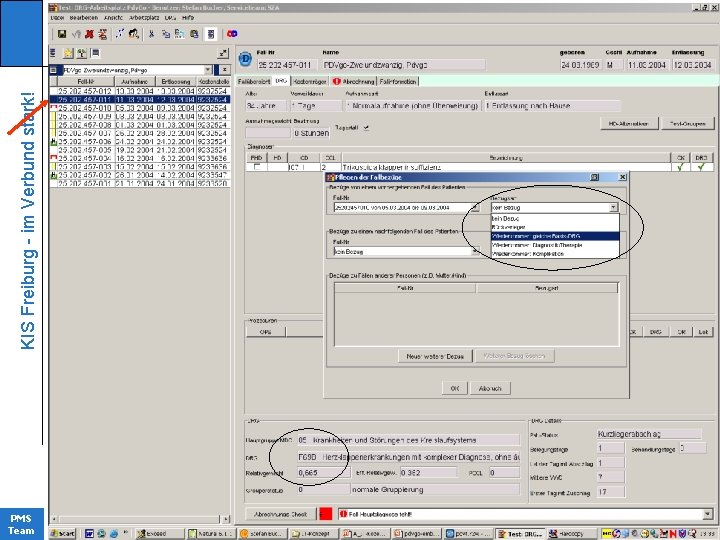
Task: Click the scissors Cut icon
Action: [x=151, y=34]
